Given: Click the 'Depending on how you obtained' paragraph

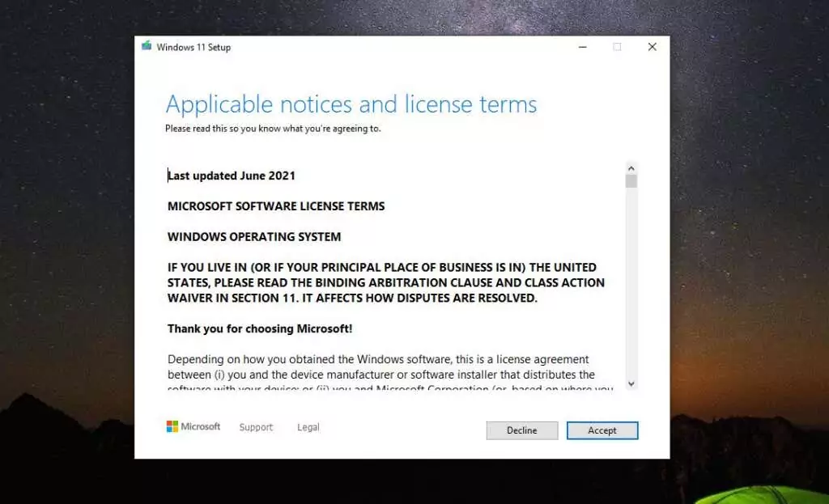Looking at the screenshot, I should point(390,374).
